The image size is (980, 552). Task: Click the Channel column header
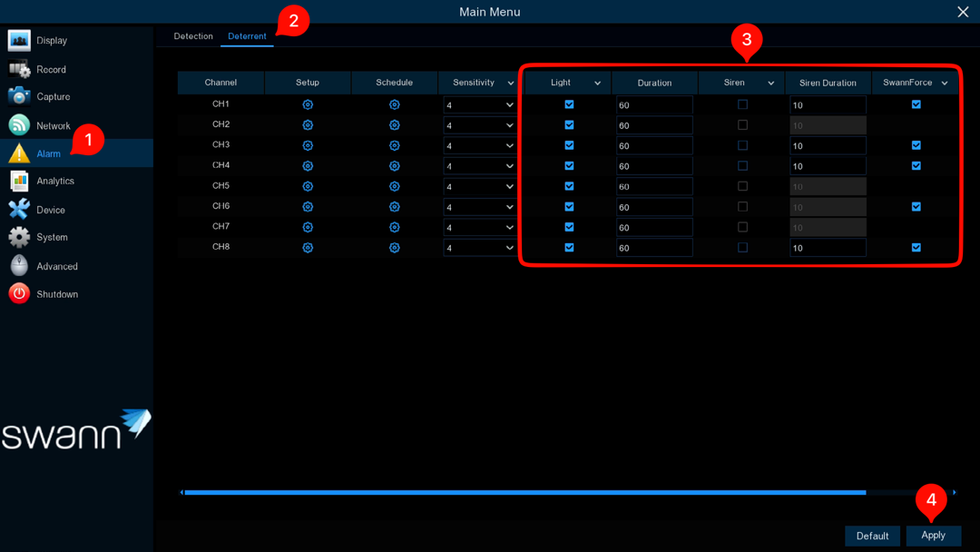point(220,83)
